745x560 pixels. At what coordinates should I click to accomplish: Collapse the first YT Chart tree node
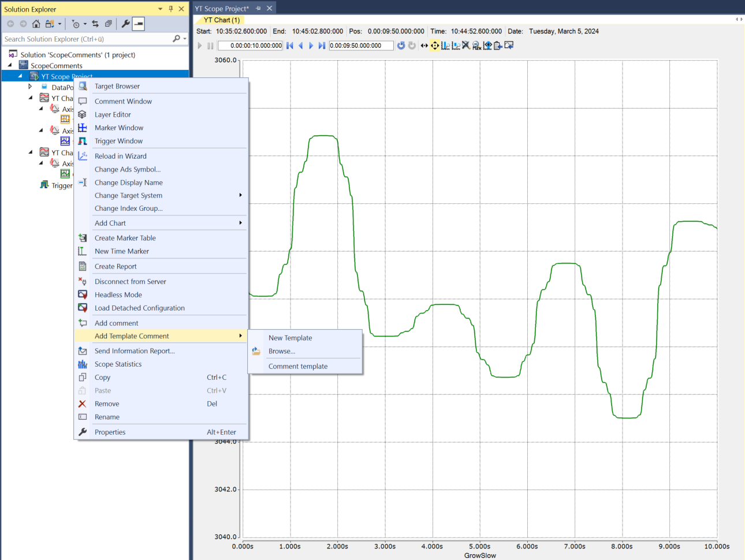(31, 98)
